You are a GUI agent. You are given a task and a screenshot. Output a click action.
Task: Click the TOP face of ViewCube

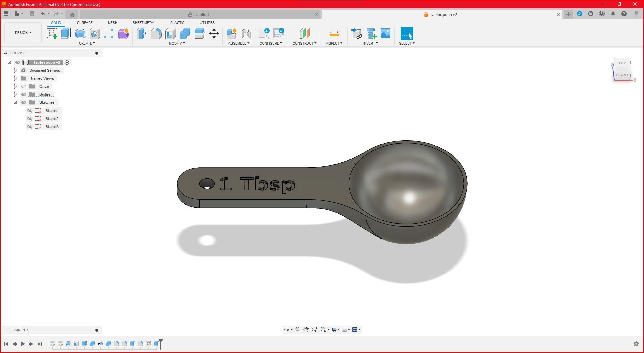click(x=622, y=63)
